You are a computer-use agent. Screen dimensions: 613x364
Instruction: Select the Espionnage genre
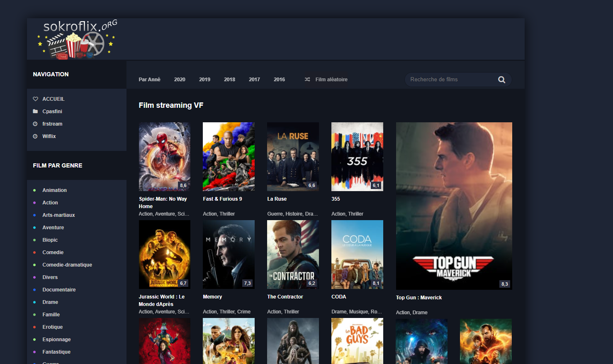click(x=56, y=340)
